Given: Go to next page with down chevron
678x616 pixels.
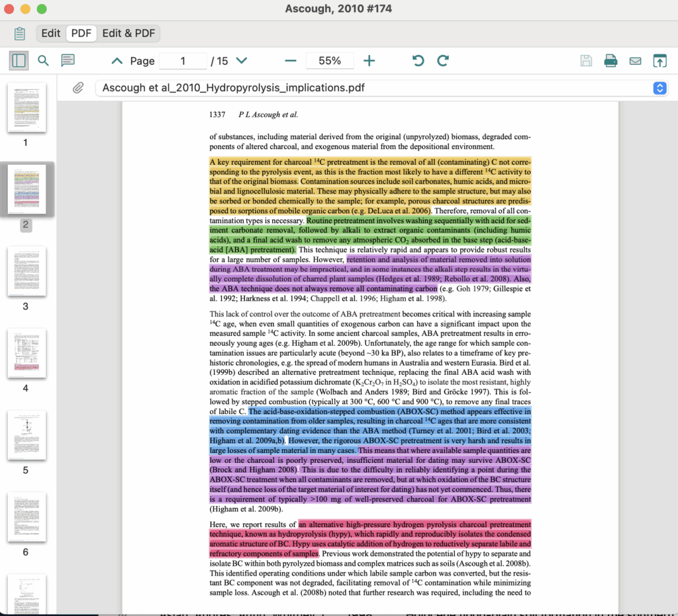Looking at the screenshot, I should [242, 60].
